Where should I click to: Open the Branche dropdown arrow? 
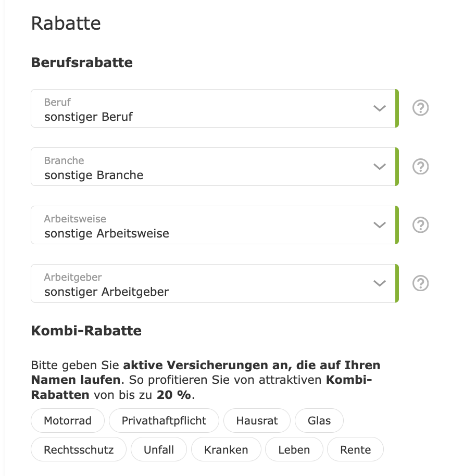(x=379, y=167)
